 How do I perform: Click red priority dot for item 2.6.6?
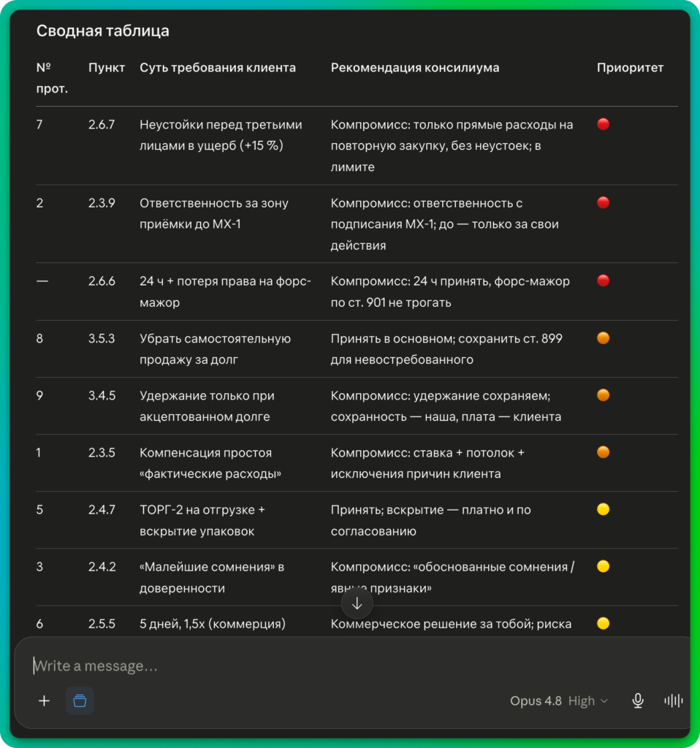(x=603, y=281)
